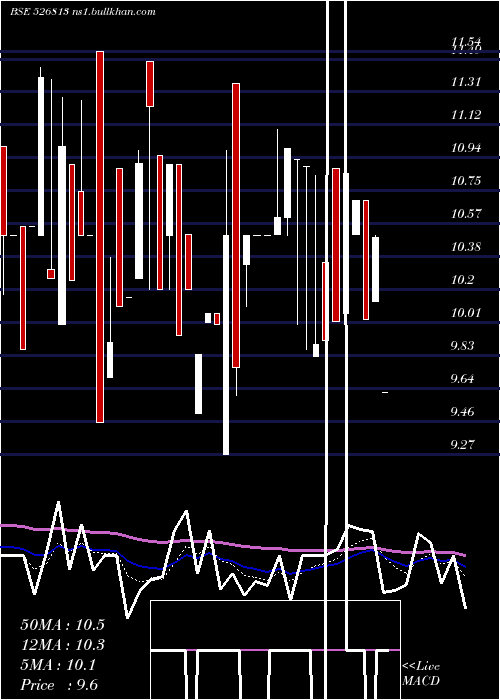Select the Price : 9.6 readout
This screenshot has width=500, height=700.
point(59,685)
